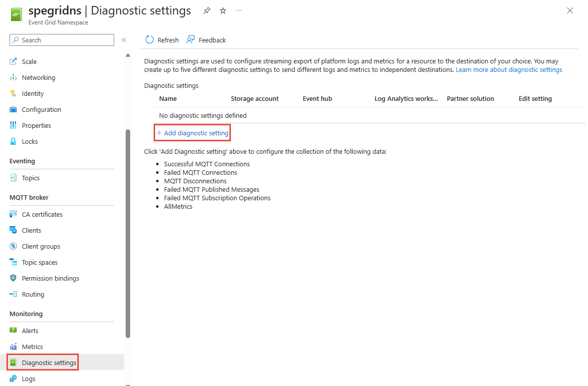The width and height of the screenshot is (588, 386).
Task: Click the sidebar vertical scrollbar thumb
Action: pyautogui.click(x=128, y=234)
